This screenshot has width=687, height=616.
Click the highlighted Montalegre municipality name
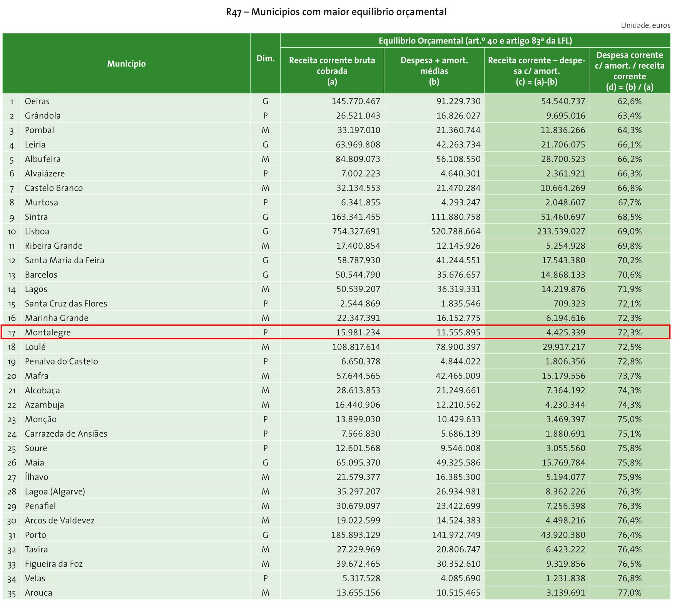pos(48,332)
